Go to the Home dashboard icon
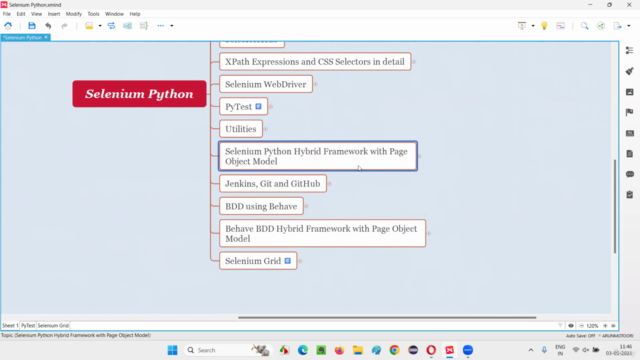Viewport: 640px width, 360px height. tap(8, 26)
